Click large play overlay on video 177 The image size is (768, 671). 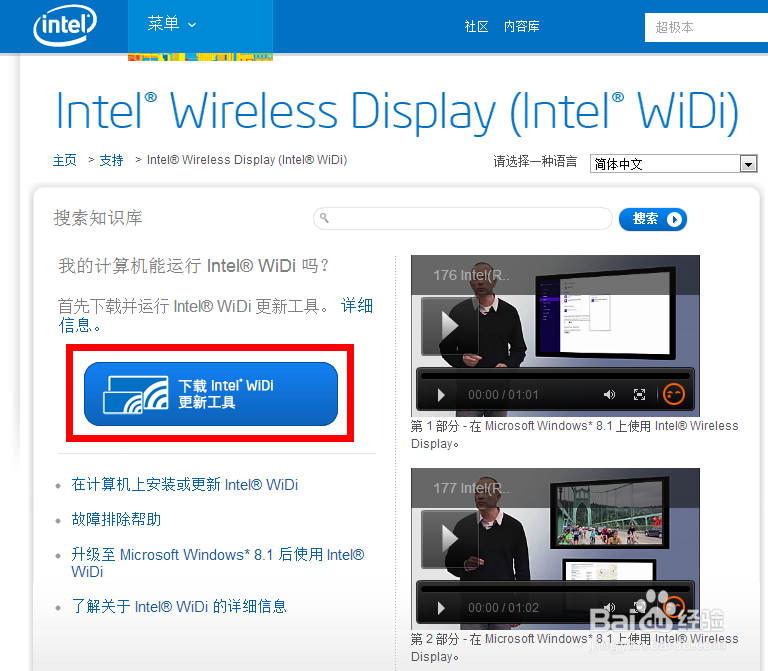(x=450, y=539)
